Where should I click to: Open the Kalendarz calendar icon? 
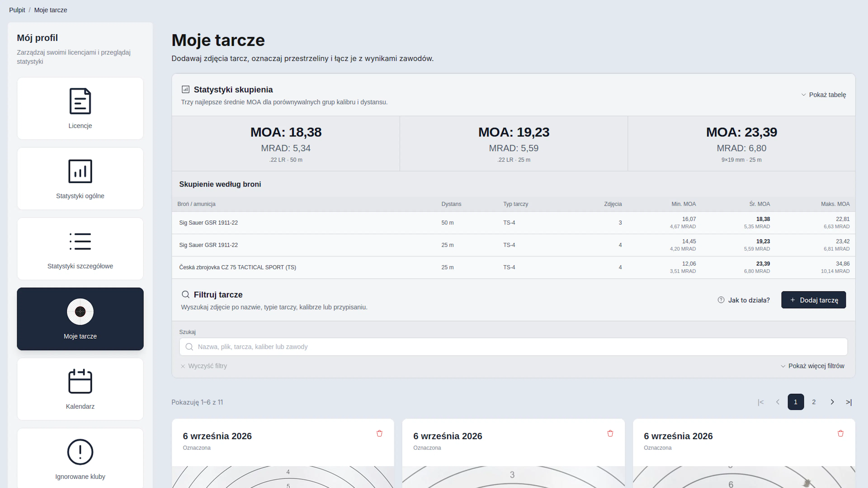pos(80,381)
